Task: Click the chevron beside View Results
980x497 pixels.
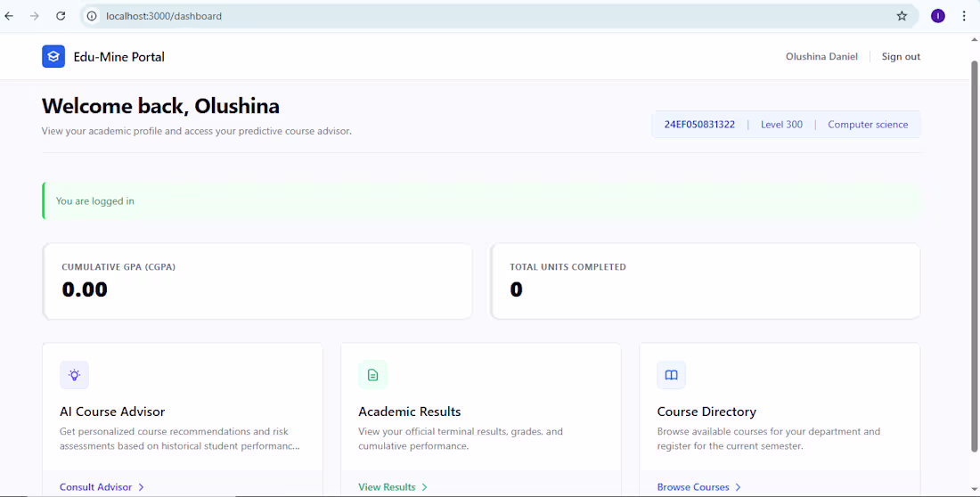Action: [x=424, y=487]
